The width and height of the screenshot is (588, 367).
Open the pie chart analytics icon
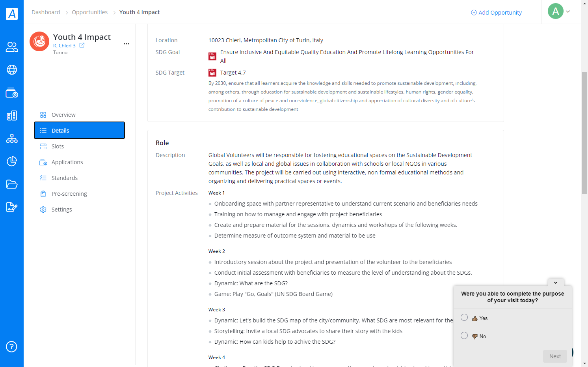click(12, 161)
